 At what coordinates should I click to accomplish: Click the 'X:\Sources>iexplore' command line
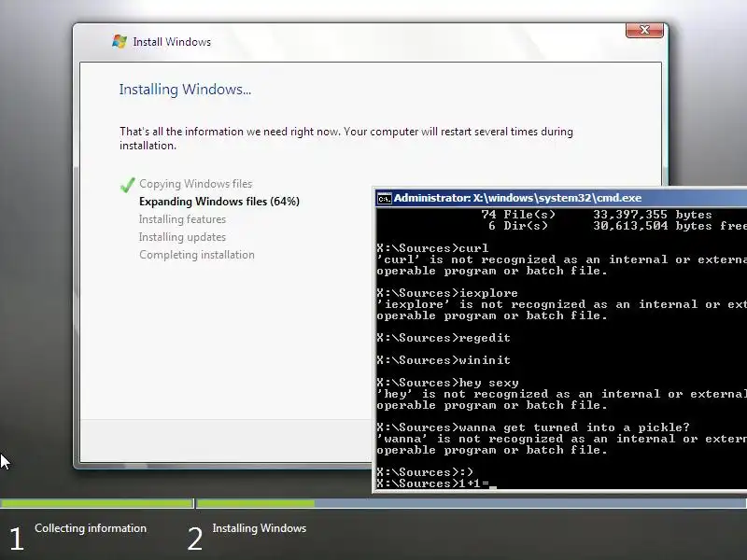pos(447,293)
